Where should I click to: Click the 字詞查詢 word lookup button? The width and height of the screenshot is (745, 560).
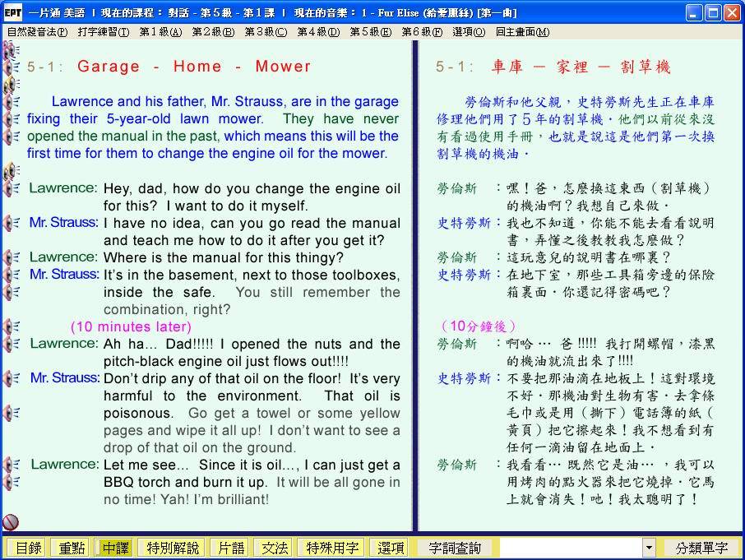(454, 548)
